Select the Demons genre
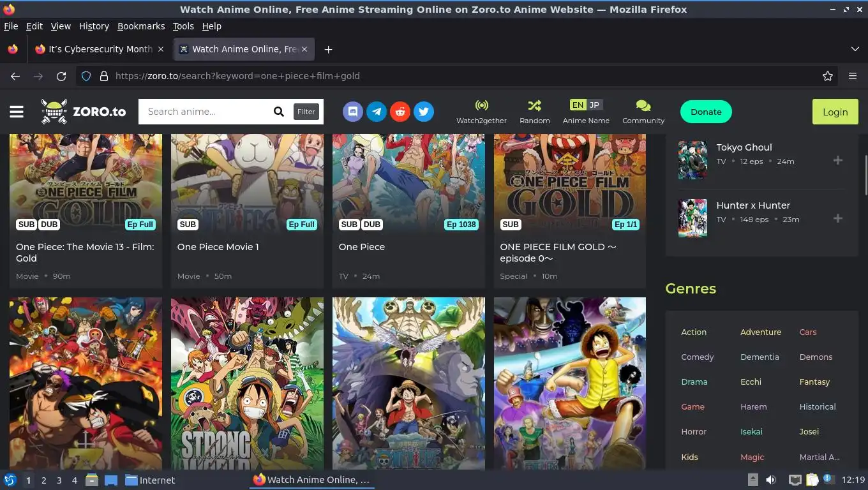The image size is (868, 490). coord(816,357)
